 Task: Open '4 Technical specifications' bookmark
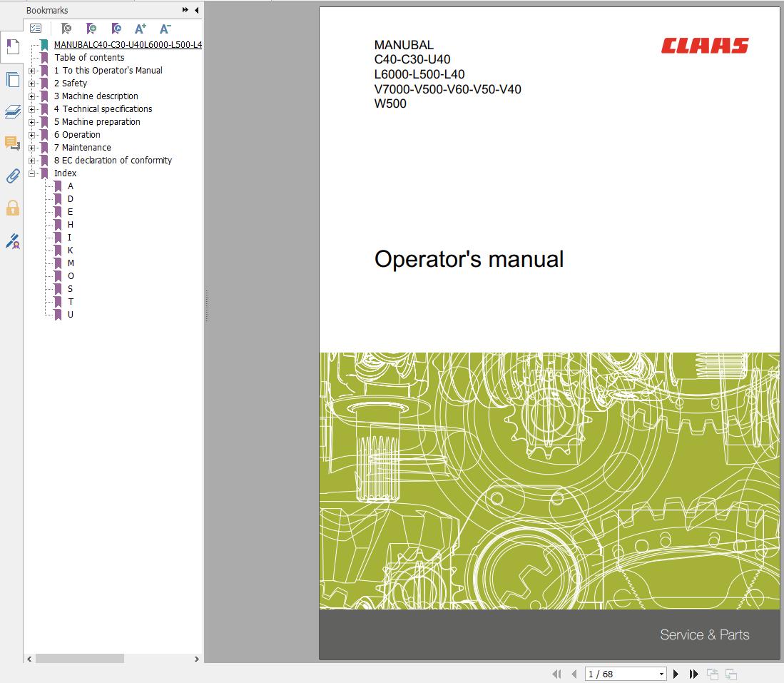coord(103,109)
